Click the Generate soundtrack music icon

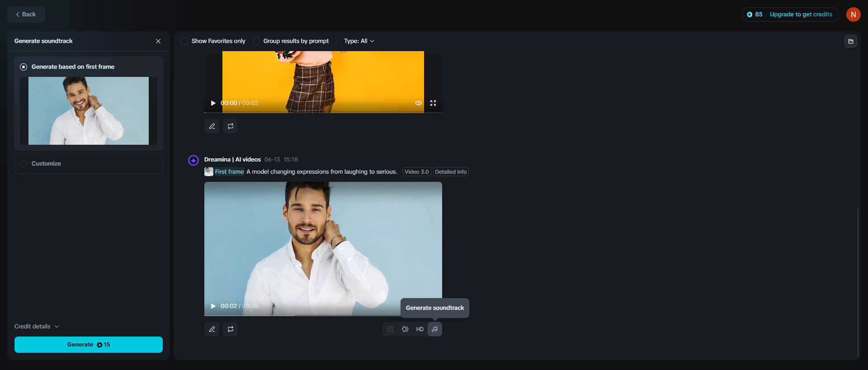tap(435, 329)
